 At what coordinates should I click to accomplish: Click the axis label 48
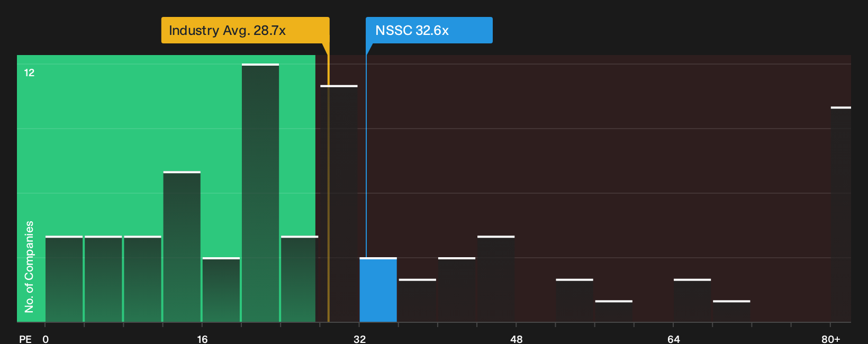pos(517,339)
